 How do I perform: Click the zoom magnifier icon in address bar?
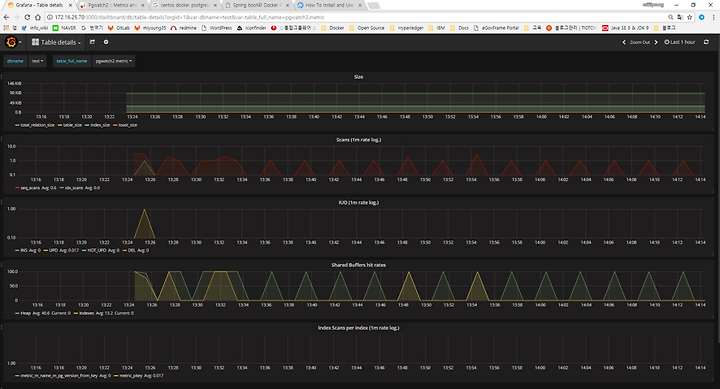pos(670,17)
